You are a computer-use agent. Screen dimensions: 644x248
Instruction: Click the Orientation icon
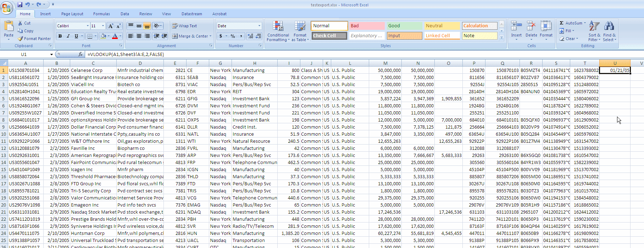tap(156, 26)
